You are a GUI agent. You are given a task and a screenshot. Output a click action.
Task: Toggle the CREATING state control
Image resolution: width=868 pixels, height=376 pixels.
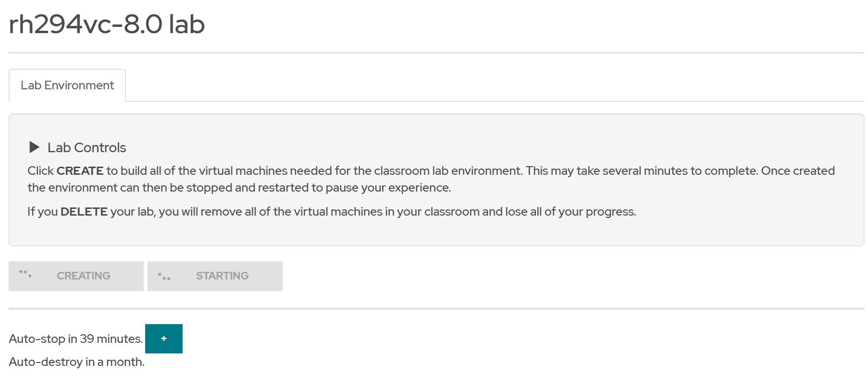75,275
